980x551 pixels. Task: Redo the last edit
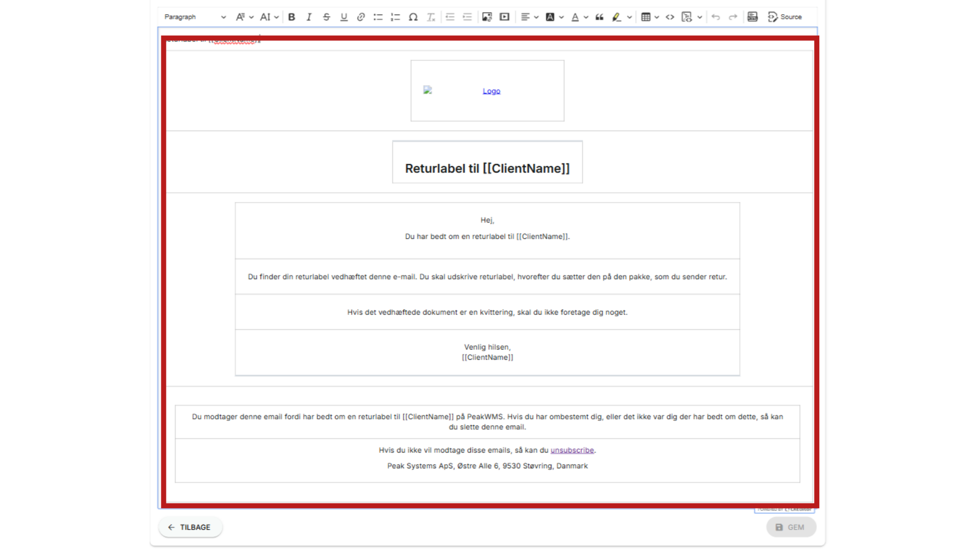pyautogui.click(x=733, y=17)
